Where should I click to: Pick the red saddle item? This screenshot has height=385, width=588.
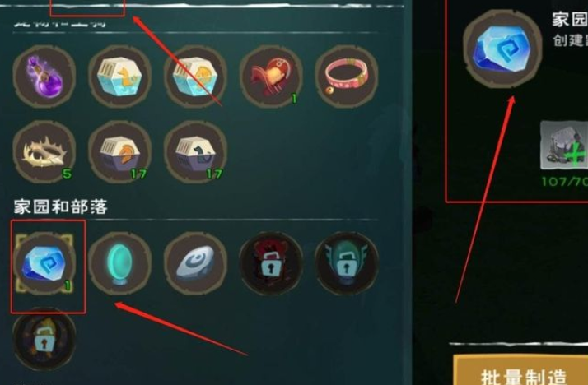click(x=271, y=77)
